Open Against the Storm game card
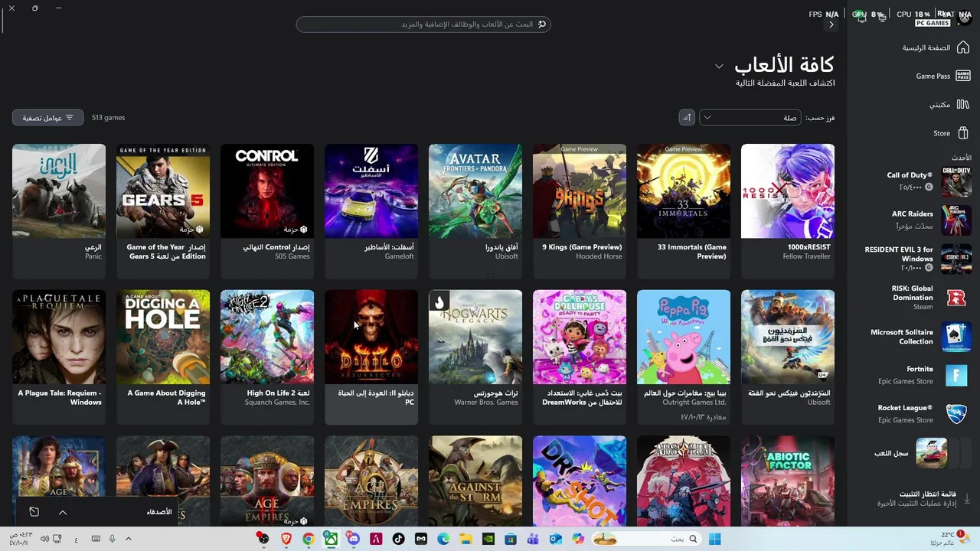Image resolution: width=980 pixels, height=551 pixels. (475, 481)
